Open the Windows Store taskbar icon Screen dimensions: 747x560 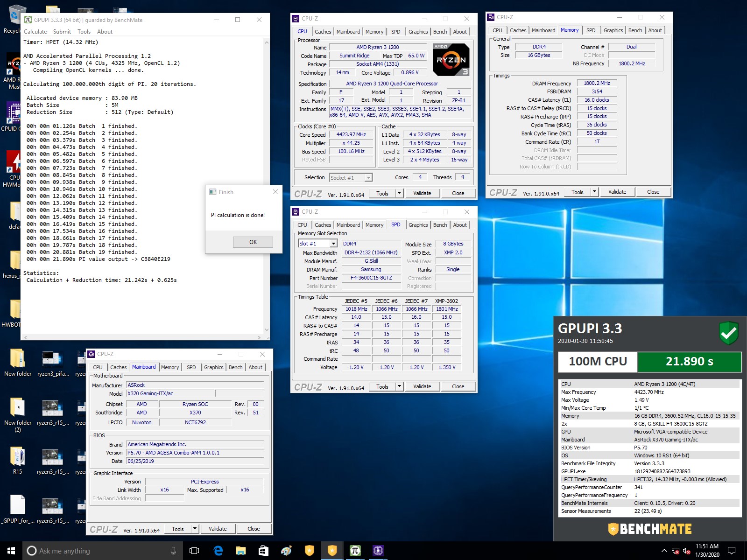pos(263,551)
